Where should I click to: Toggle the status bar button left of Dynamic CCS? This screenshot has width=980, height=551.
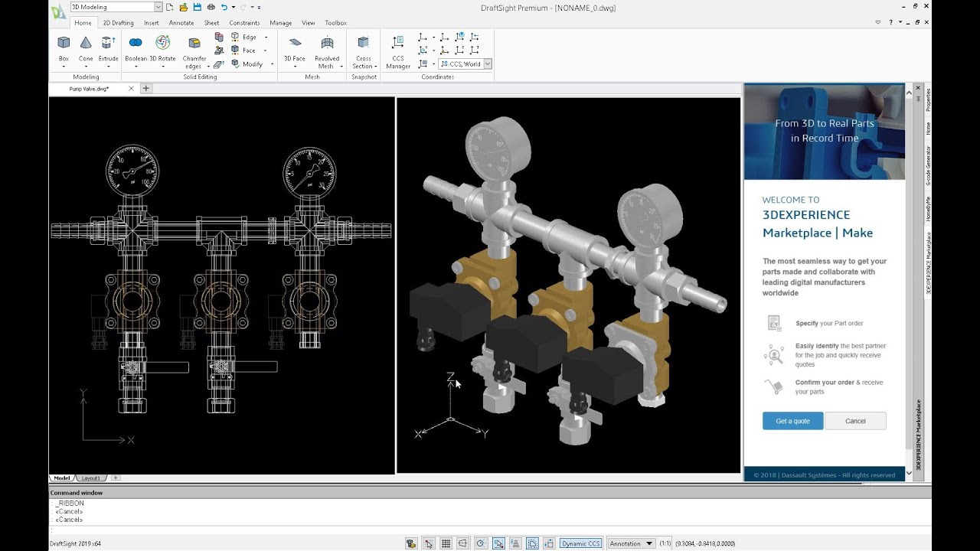pos(550,543)
